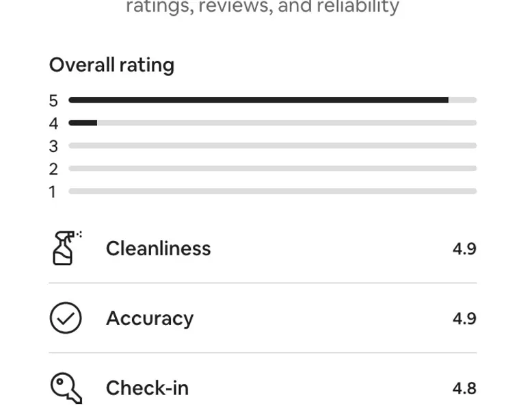Viewport: 532px width, 410px height.
Task: Click the number 3 rating label
Action: click(x=53, y=146)
